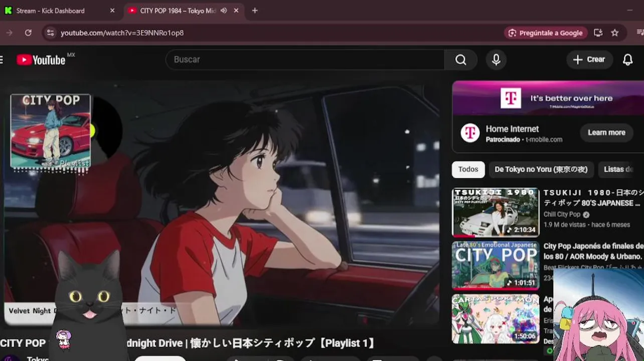
Task: Open the Chill City Pop channel link
Action: tap(562, 215)
